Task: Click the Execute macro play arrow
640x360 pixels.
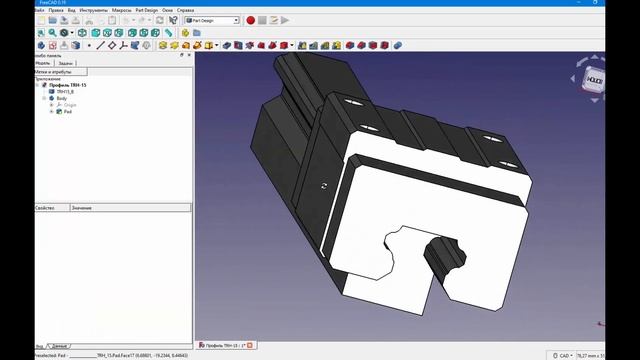Action: (285, 20)
